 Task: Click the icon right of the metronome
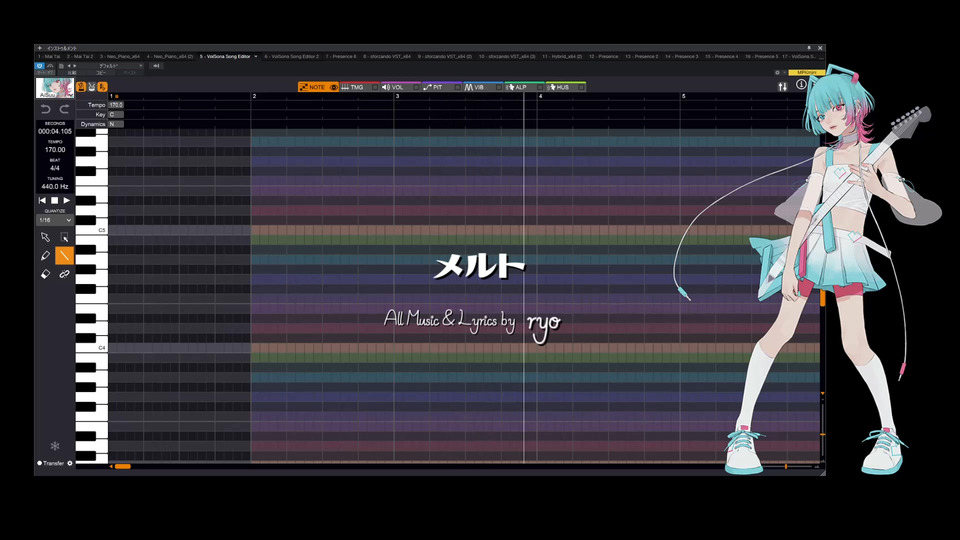pos(92,87)
